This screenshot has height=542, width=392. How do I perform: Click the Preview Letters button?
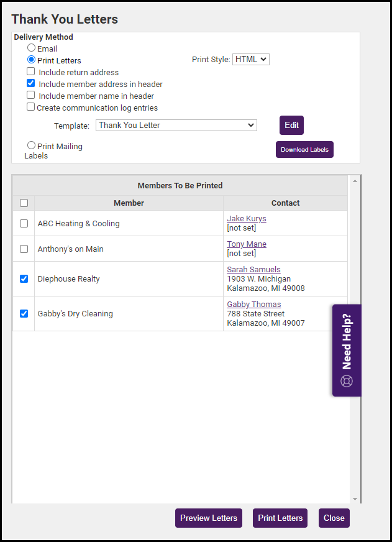tap(209, 518)
